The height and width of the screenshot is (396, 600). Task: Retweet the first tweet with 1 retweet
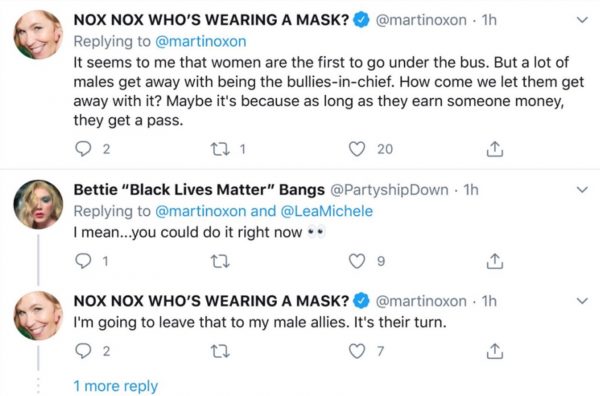[220, 149]
